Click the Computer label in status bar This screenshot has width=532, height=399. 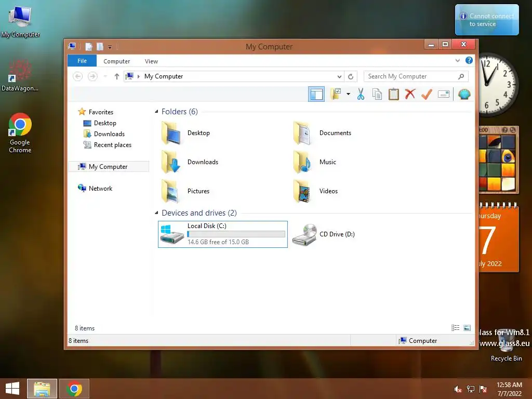pyautogui.click(x=423, y=341)
